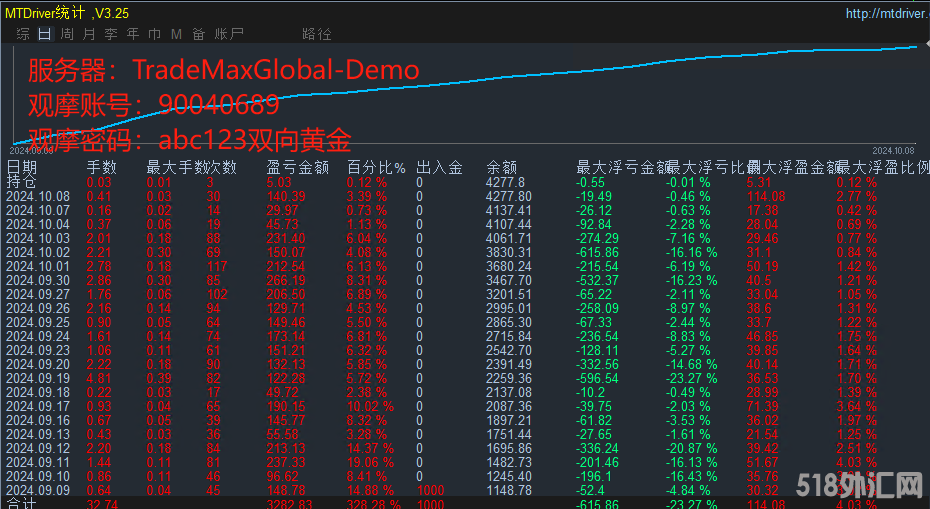Click the 百分比% column header
The image size is (930, 509).
[376, 168]
